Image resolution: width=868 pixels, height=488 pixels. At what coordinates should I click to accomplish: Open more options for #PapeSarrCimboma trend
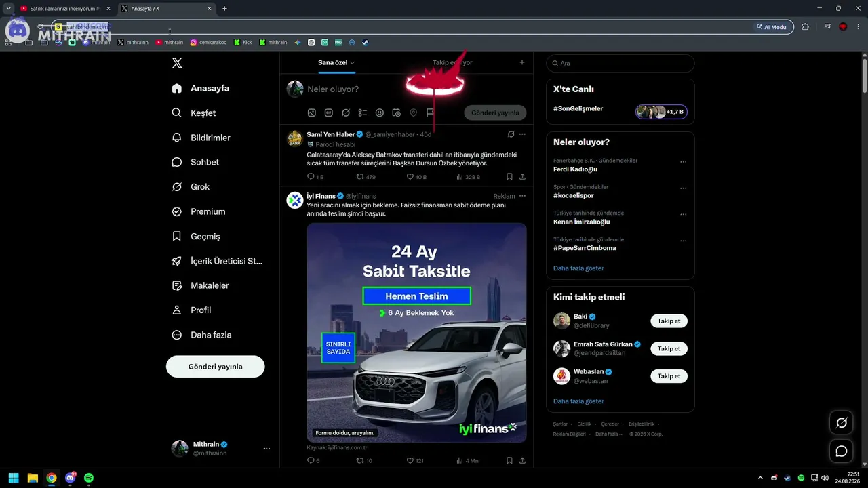(683, 241)
